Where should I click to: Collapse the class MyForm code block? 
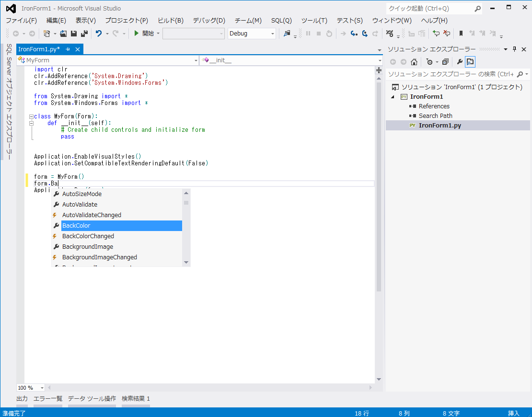[x=31, y=116]
